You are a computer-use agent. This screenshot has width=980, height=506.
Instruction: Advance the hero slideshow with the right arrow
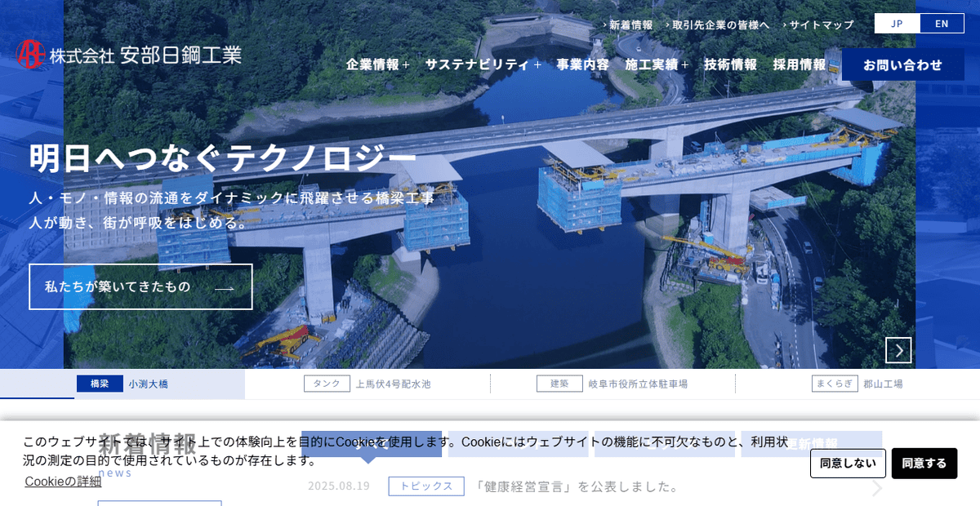tap(898, 349)
